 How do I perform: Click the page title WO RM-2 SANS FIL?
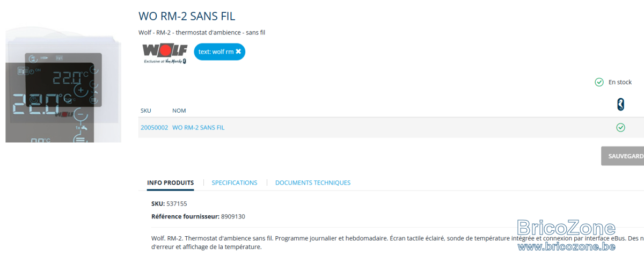(x=187, y=16)
